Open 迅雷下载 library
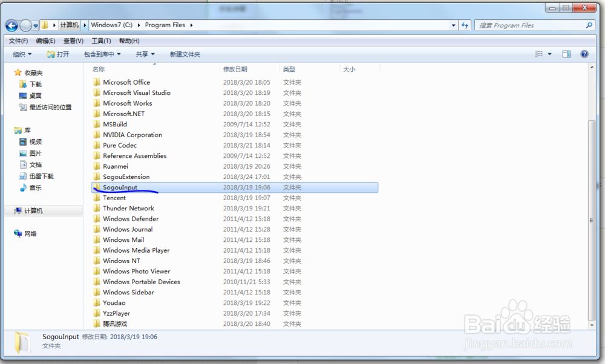Viewport: 605px width, 364px height. click(x=41, y=176)
